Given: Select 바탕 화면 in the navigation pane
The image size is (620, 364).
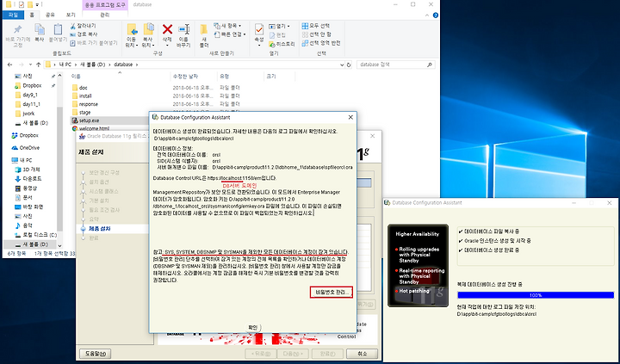Looking at the screenshot, I should (x=34, y=207).
